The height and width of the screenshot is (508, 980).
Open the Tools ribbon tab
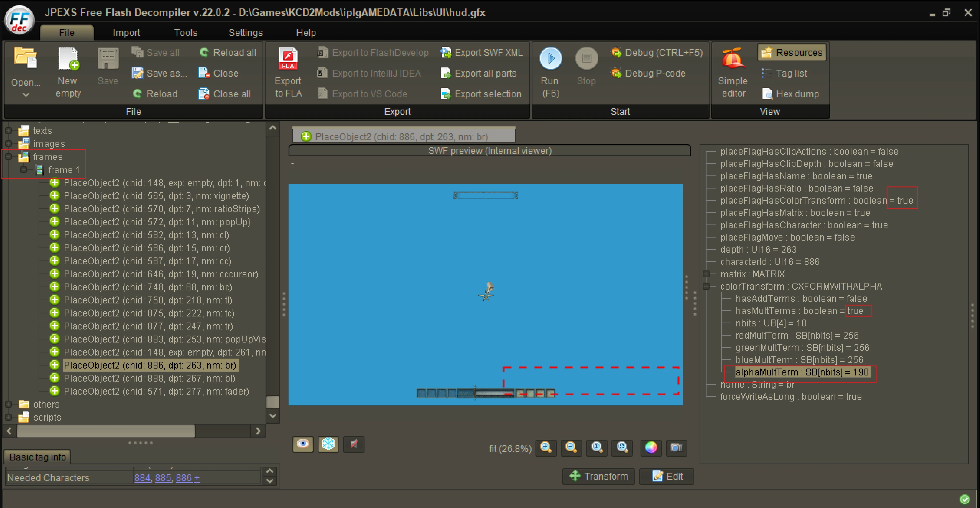pyautogui.click(x=186, y=33)
